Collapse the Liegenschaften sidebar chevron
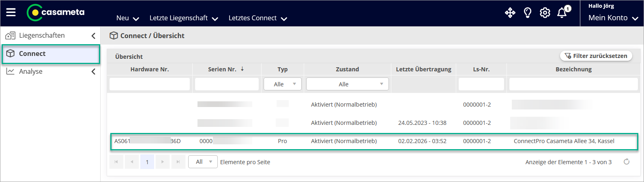The height and width of the screenshot is (182, 644). click(x=93, y=36)
